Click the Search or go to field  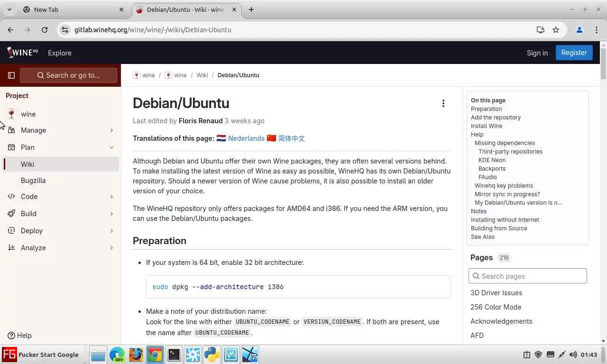click(x=68, y=75)
